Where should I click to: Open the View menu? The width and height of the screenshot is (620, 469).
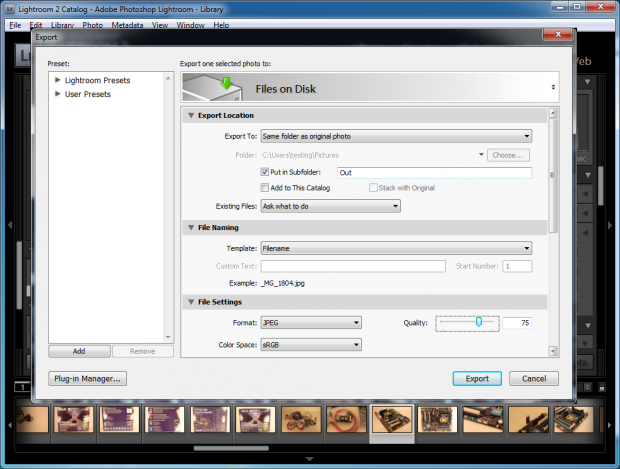[160, 25]
